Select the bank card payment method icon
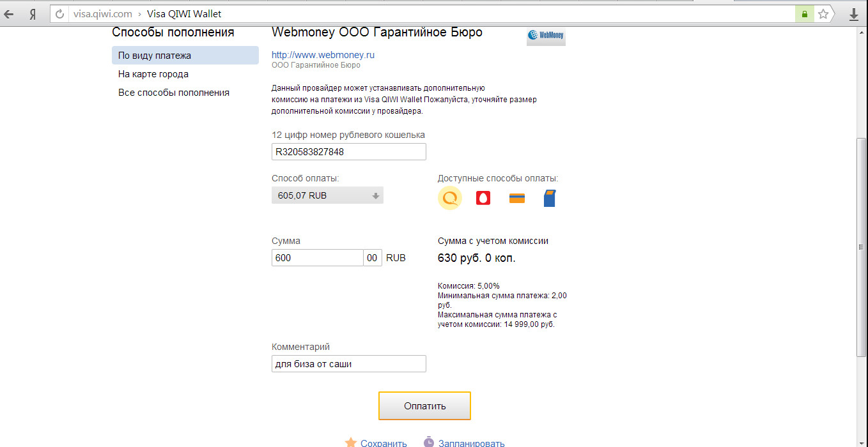This screenshot has height=447, width=868. (517, 199)
